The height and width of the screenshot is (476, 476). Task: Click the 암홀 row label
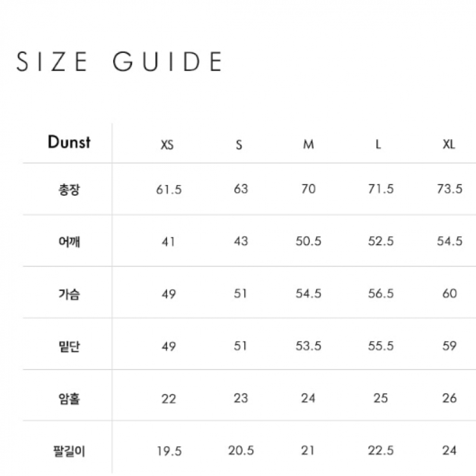(69, 399)
